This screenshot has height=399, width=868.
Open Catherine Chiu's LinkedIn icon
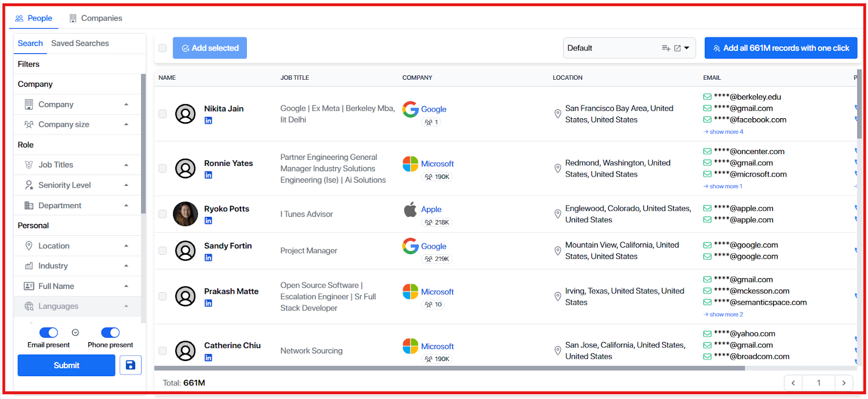pyautogui.click(x=208, y=358)
